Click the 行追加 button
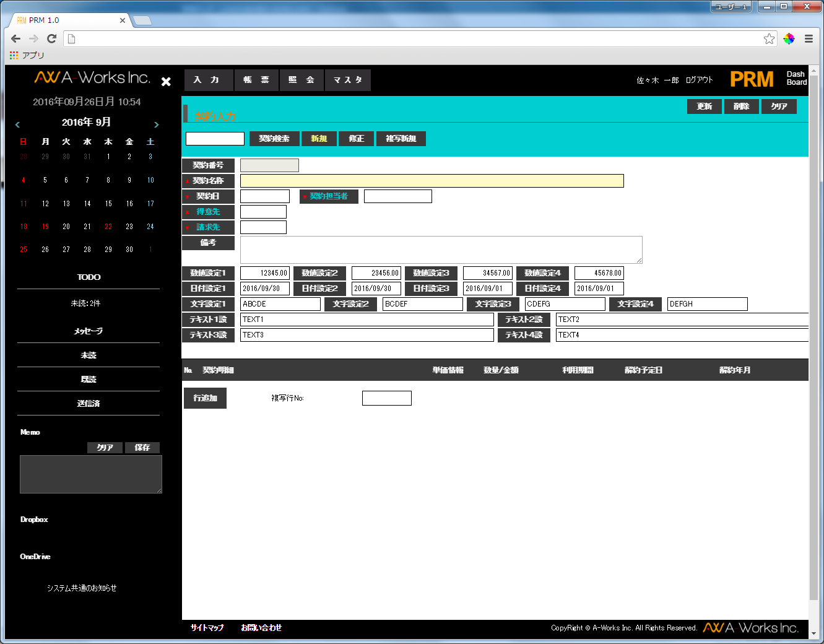824x644 pixels. pos(205,398)
